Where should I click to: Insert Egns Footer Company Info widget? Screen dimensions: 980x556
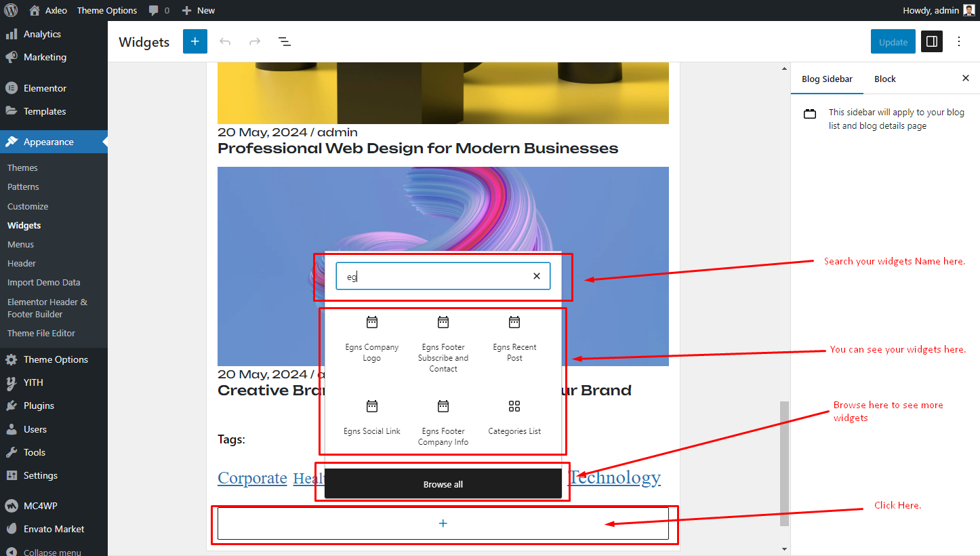point(443,424)
